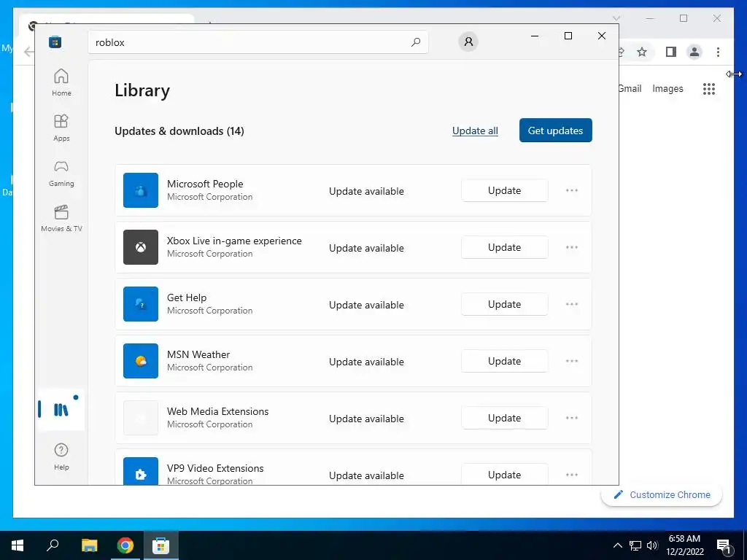Click the Web Media Extensions app icon
This screenshot has width=747, height=560.
(x=141, y=418)
